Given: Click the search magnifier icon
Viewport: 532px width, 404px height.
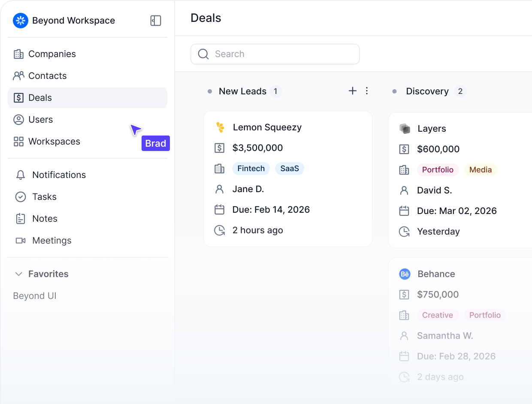Looking at the screenshot, I should tap(203, 54).
